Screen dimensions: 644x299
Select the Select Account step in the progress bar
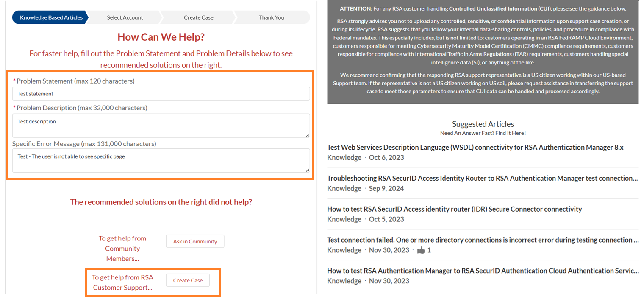(125, 17)
